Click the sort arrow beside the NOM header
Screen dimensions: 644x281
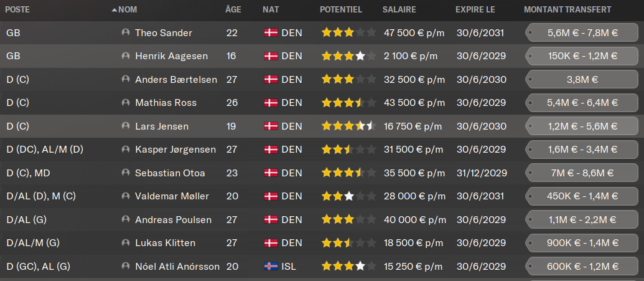[x=114, y=11]
